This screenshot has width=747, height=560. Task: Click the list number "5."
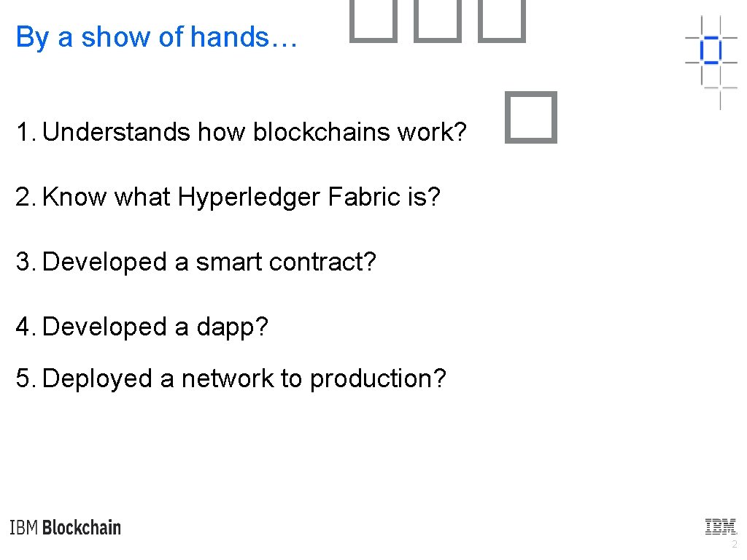click(26, 378)
